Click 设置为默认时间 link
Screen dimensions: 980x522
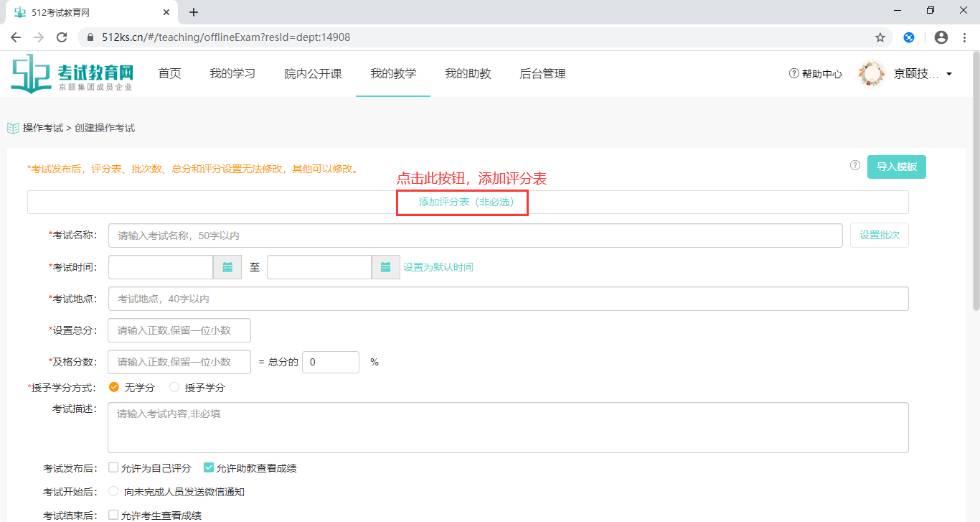click(x=438, y=267)
